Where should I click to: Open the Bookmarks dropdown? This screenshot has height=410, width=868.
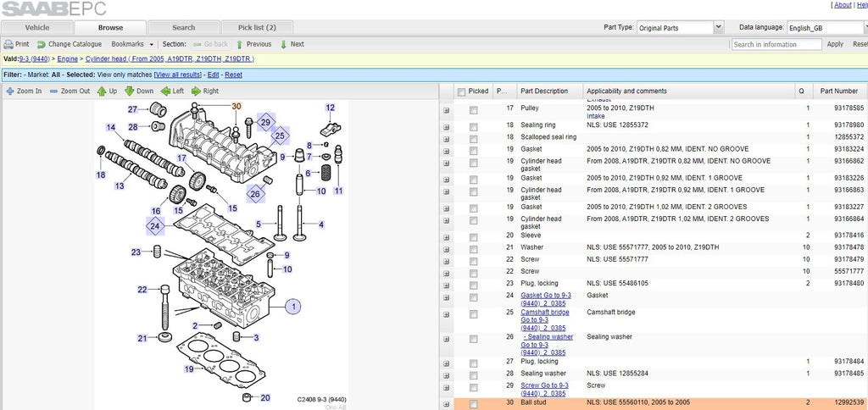click(x=133, y=44)
